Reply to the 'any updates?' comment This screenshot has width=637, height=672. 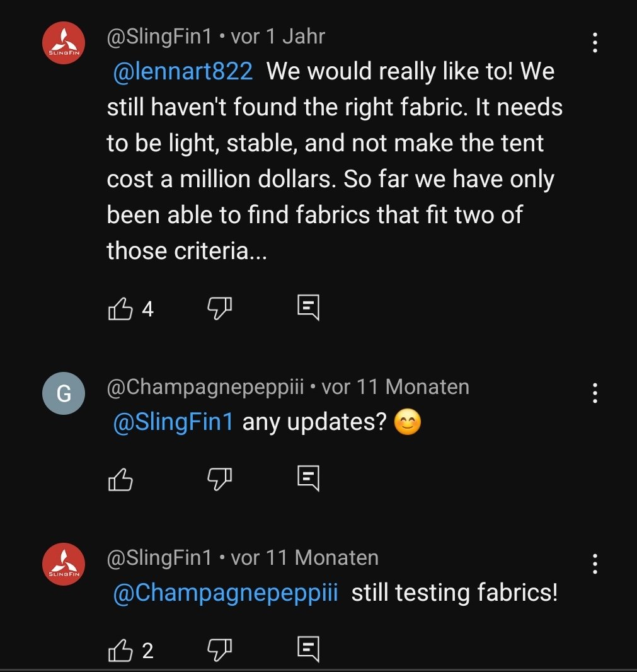click(x=308, y=479)
